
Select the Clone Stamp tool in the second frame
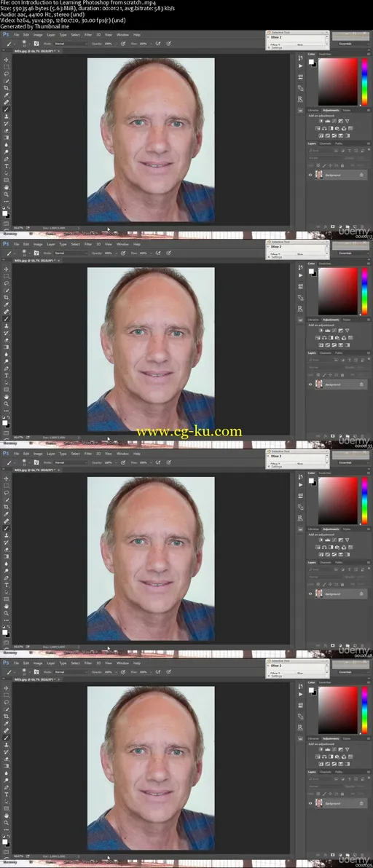[x=6, y=326]
